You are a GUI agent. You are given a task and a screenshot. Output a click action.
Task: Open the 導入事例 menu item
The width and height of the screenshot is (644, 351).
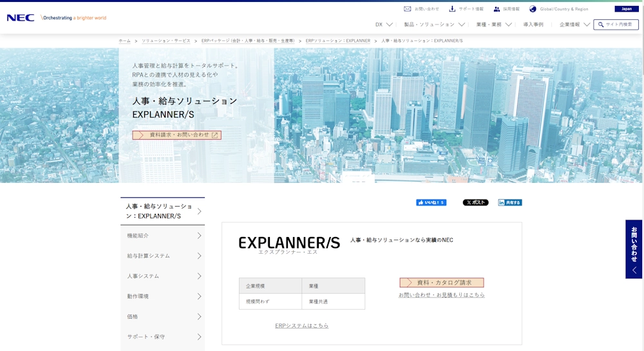click(x=533, y=24)
